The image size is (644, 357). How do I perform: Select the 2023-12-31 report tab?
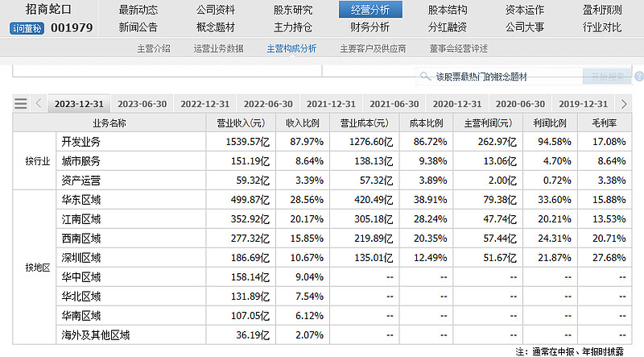click(x=79, y=104)
